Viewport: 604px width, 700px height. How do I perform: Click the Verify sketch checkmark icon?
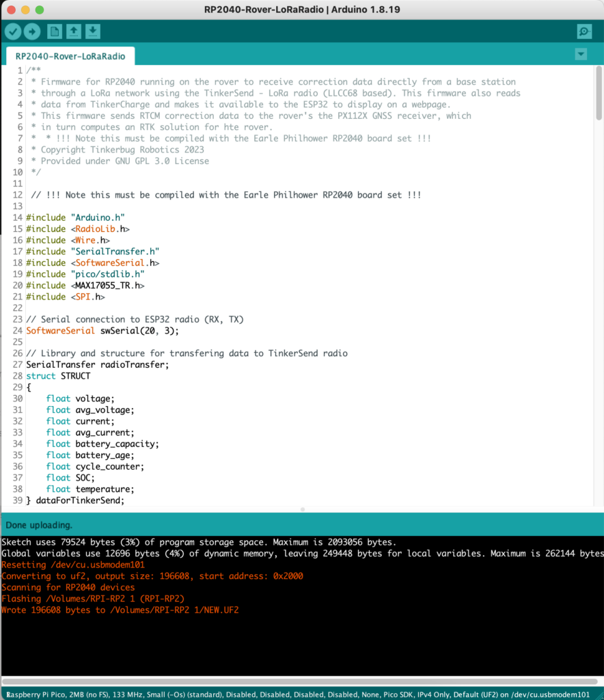coord(14,31)
